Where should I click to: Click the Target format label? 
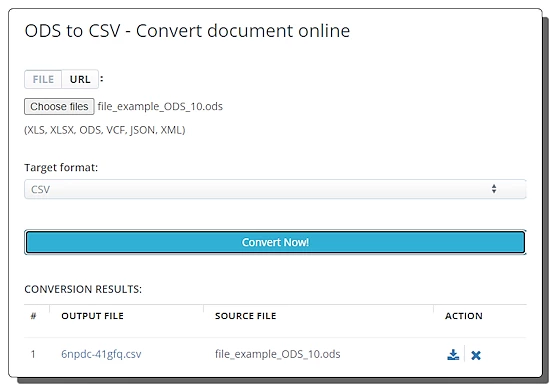click(x=61, y=168)
